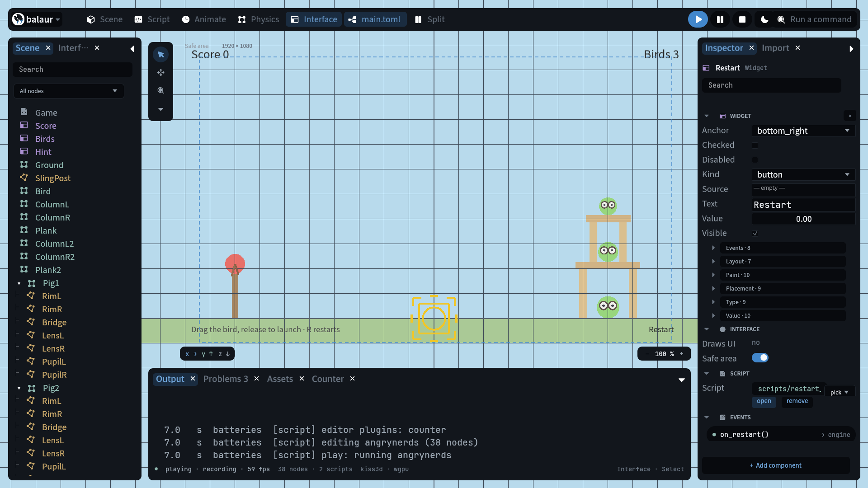The height and width of the screenshot is (488, 868).
Task: Click the remove script button
Action: pyautogui.click(x=797, y=401)
